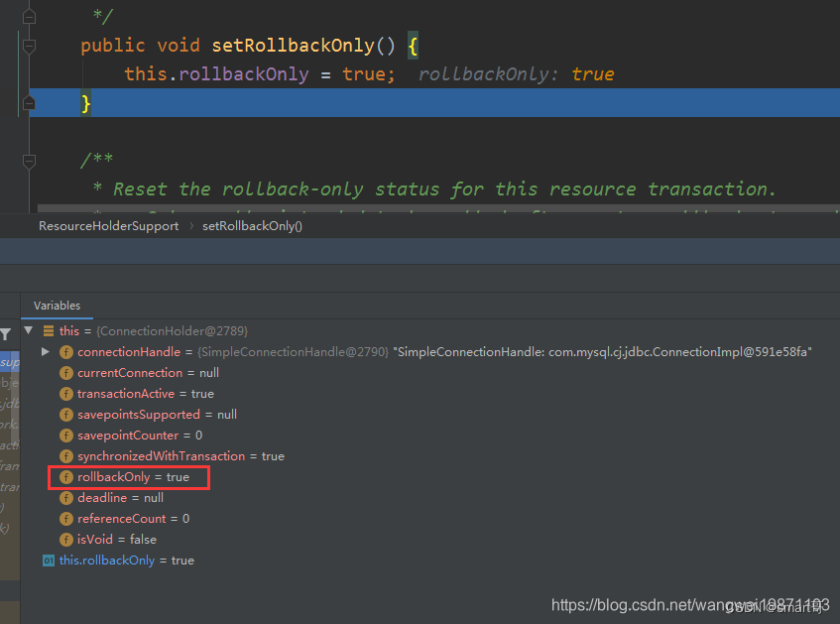This screenshot has height=624, width=840.
Task: Click the inline hint 'rollbackOnly: true'
Action: [516, 74]
